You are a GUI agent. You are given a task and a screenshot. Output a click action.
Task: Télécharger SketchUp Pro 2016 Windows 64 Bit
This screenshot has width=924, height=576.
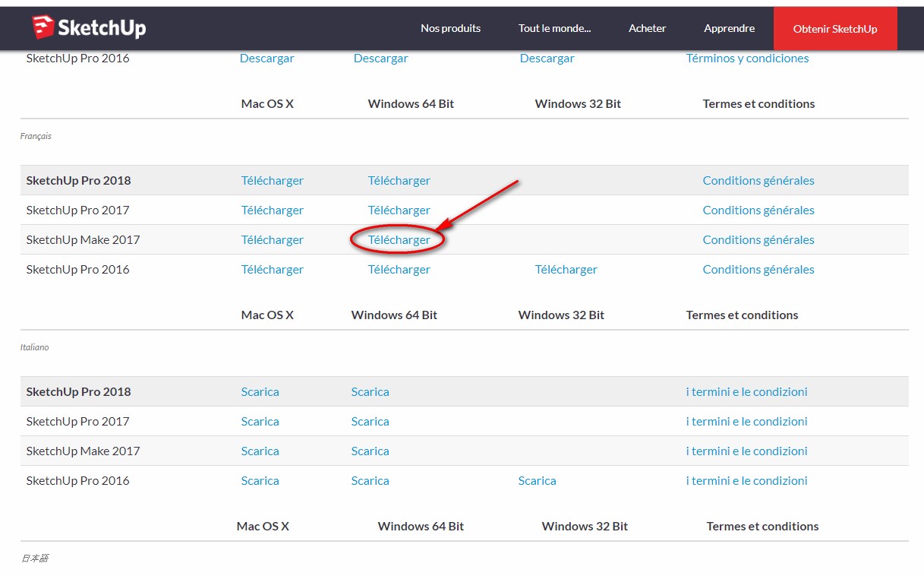click(399, 270)
